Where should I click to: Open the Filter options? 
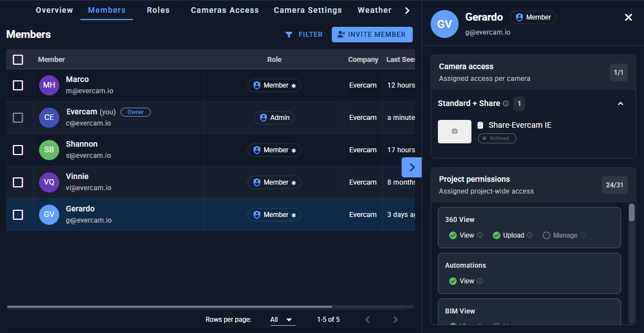pyautogui.click(x=304, y=35)
